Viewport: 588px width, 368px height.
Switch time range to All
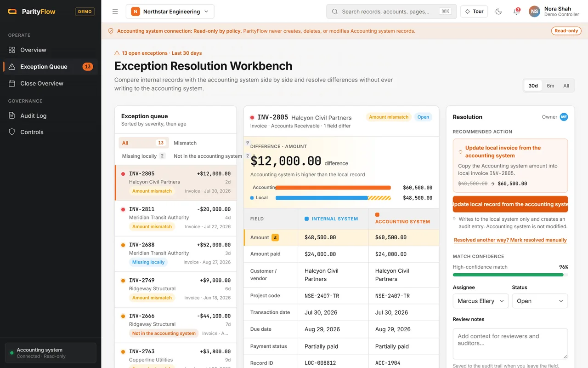tap(566, 86)
